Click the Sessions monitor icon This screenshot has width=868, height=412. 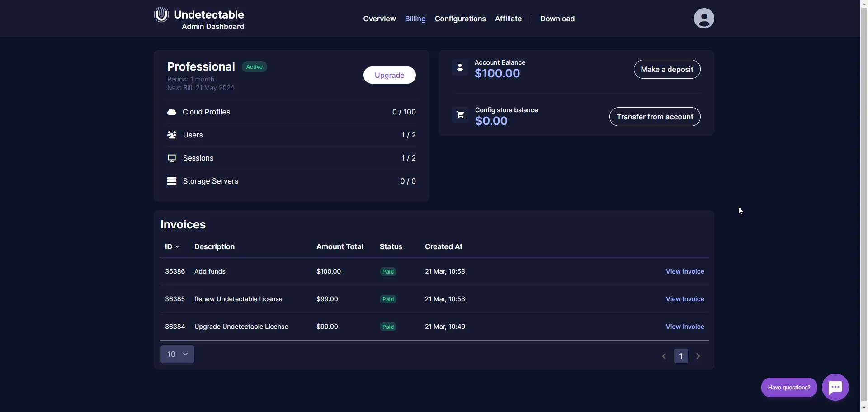point(172,158)
